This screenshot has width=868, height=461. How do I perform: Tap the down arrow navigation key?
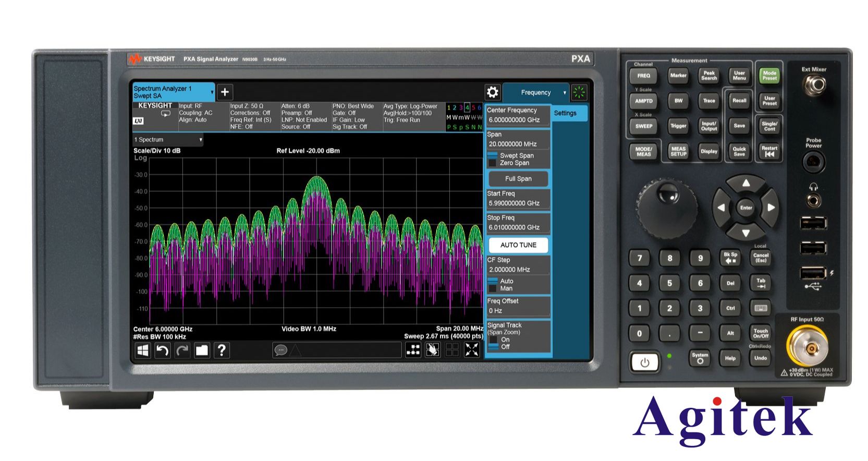(746, 233)
